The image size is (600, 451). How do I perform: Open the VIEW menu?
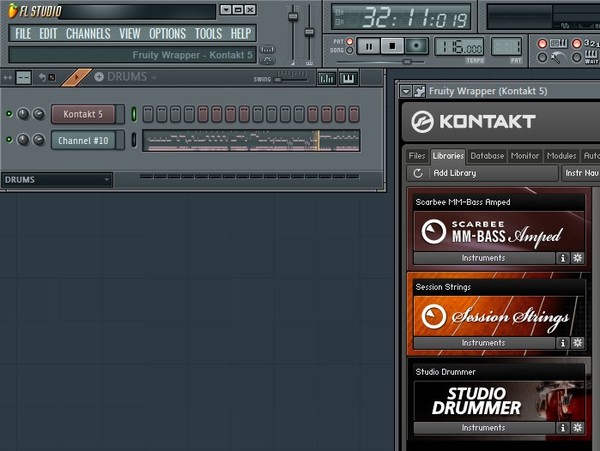(x=130, y=34)
